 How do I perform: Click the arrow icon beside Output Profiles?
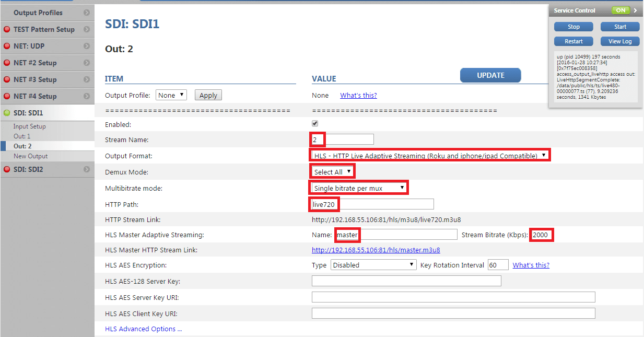[87, 13]
